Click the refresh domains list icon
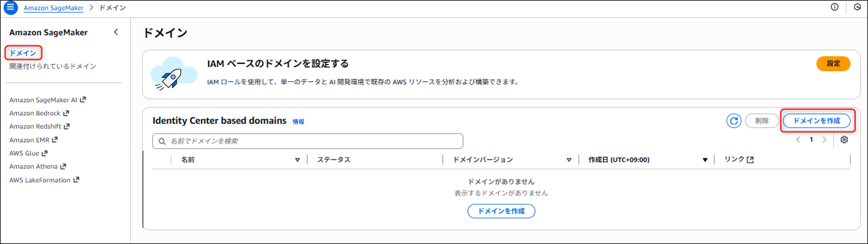 [x=734, y=121]
